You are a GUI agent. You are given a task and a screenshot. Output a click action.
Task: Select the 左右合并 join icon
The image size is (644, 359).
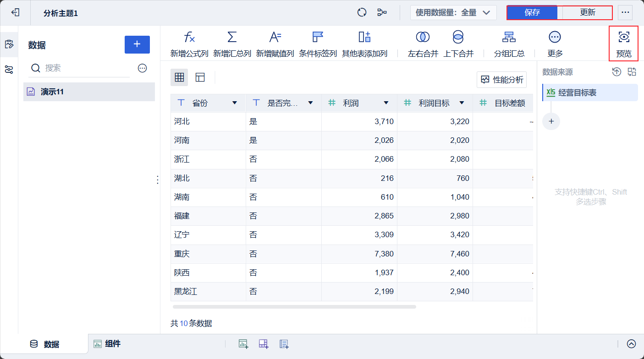[x=423, y=37]
